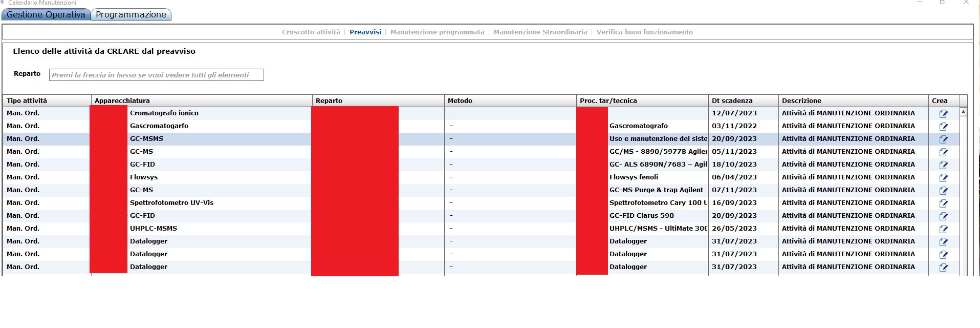Screen dimensions: 980x328
Task: Click the 'Flowsys fenoli' cell
Action: 634,177
